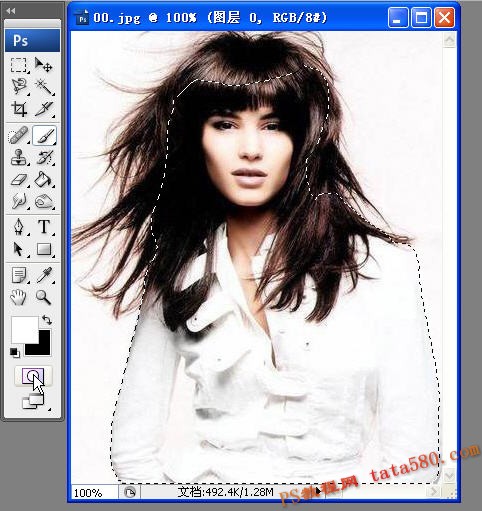Screen dimensions: 482x511
Task: Reset default foreground and background colors
Action: point(14,352)
